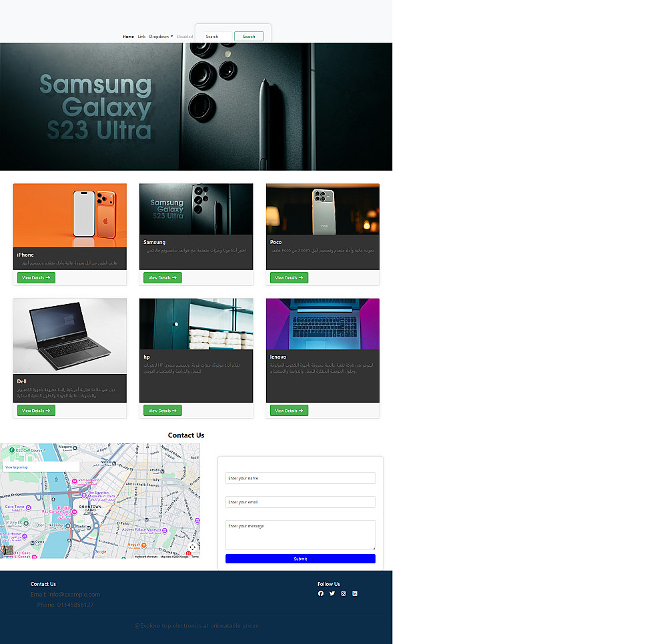Click the Dell laptop product image
Image resolution: width=667 pixels, height=644 pixels.
(70, 336)
